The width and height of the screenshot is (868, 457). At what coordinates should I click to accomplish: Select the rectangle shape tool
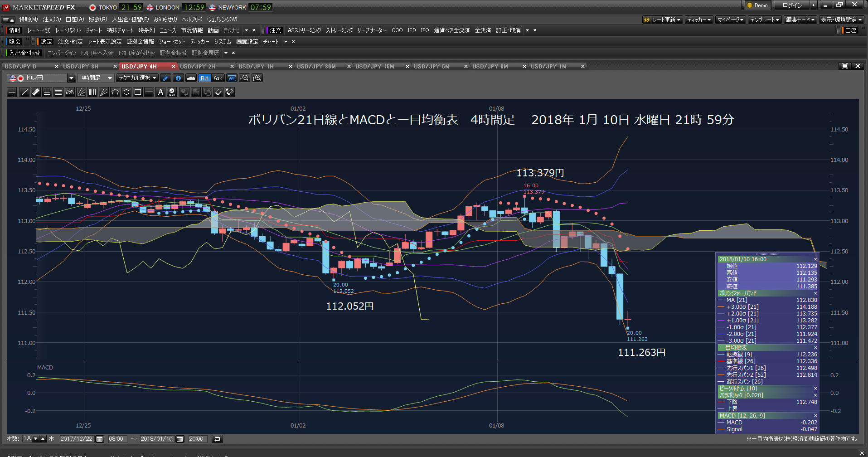click(138, 92)
